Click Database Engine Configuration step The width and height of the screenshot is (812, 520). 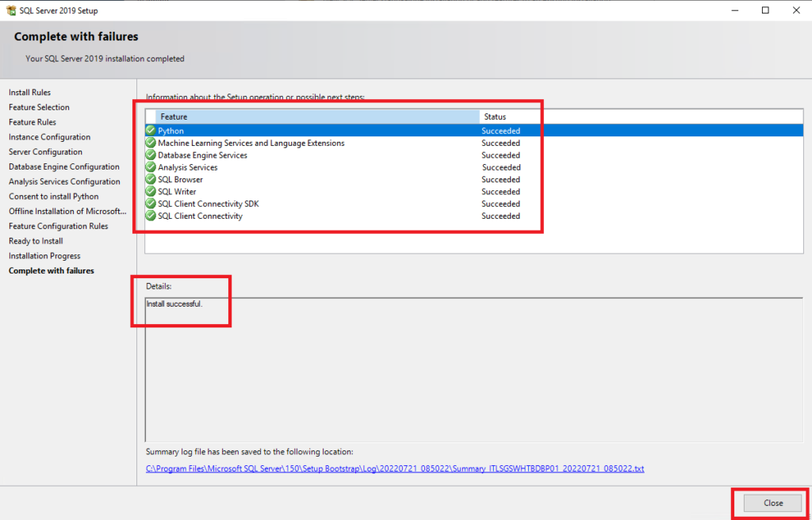(x=63, y=166)
